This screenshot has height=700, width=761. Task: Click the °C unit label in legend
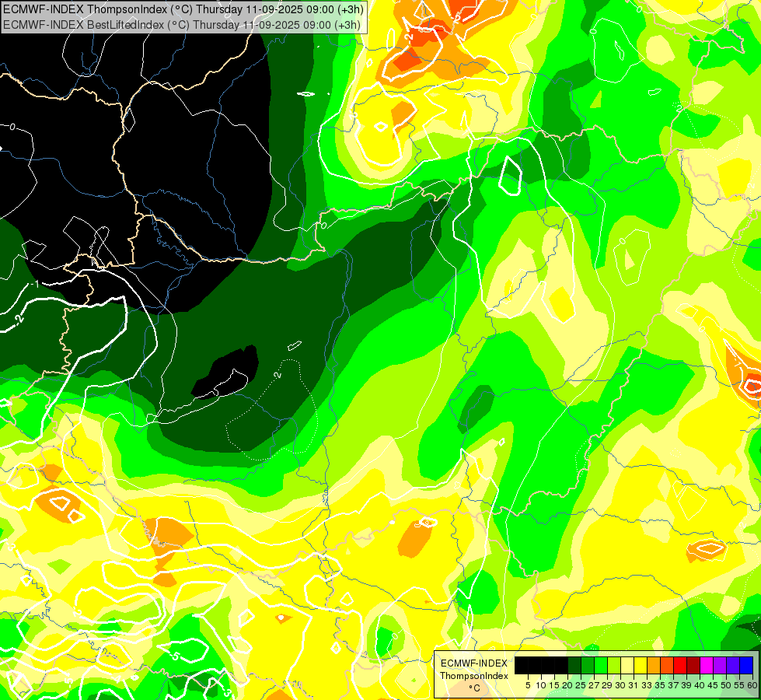(475, 688)
